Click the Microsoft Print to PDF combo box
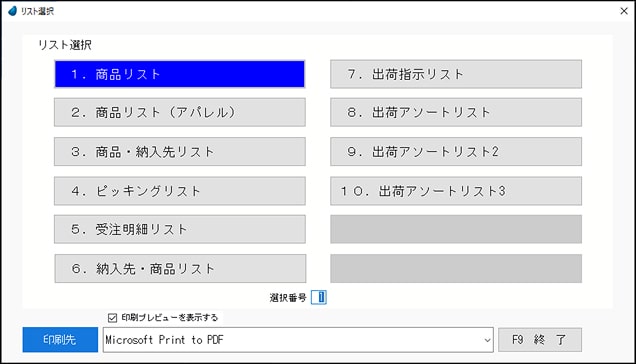 [x=298, y=340]
